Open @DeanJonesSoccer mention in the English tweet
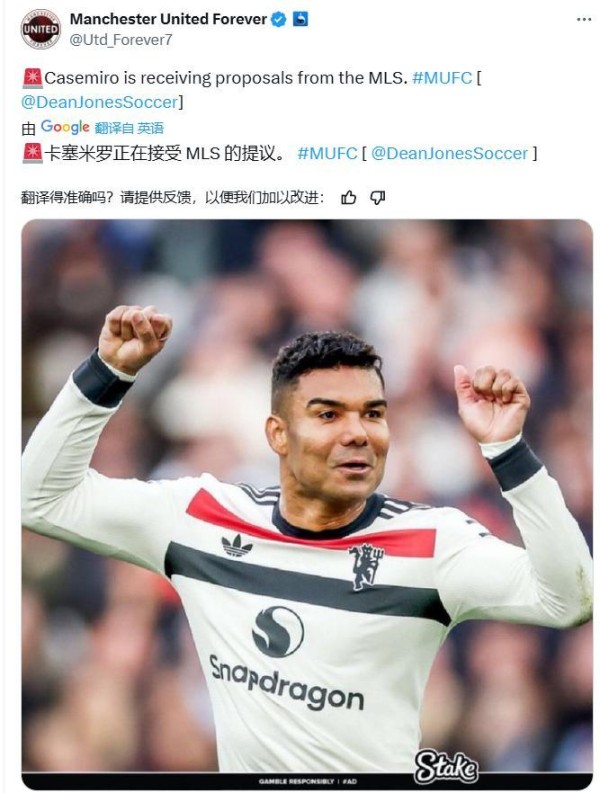 (x=100, y=102)
